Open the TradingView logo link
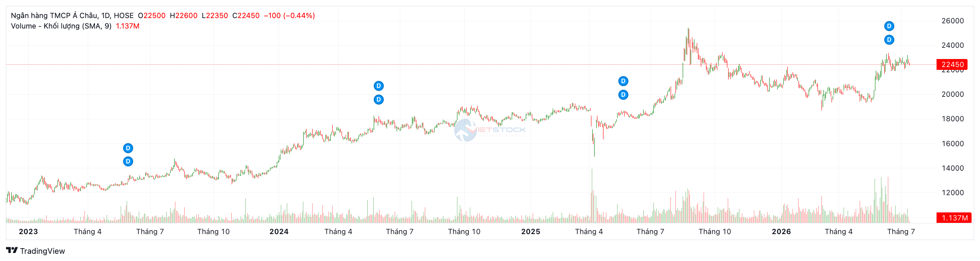 click(35, 251)
